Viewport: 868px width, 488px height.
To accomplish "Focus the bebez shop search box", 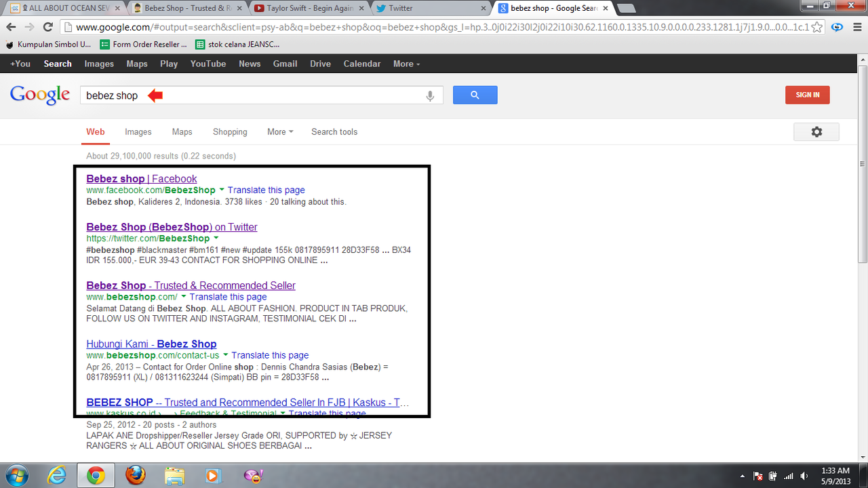I will [262, 96].
